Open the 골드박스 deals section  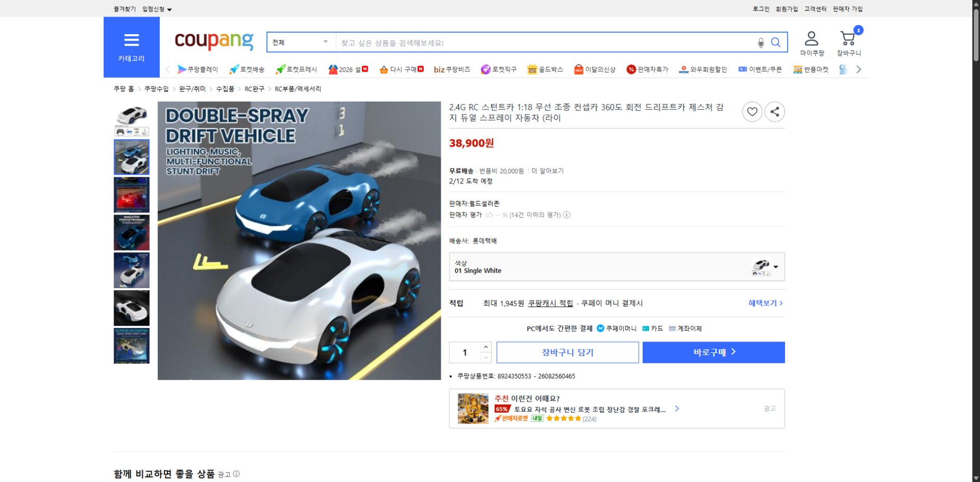click(x=546, y=69)
